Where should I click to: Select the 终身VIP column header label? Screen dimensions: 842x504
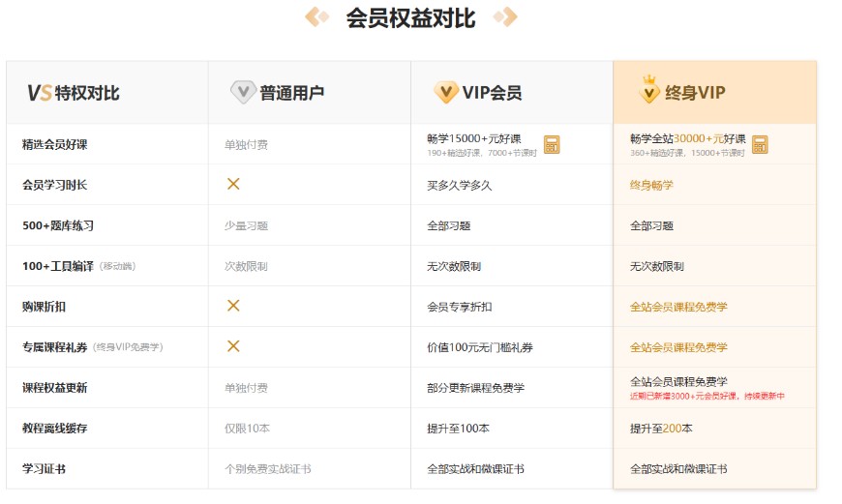pyautogui.click(x=695, y=94)
